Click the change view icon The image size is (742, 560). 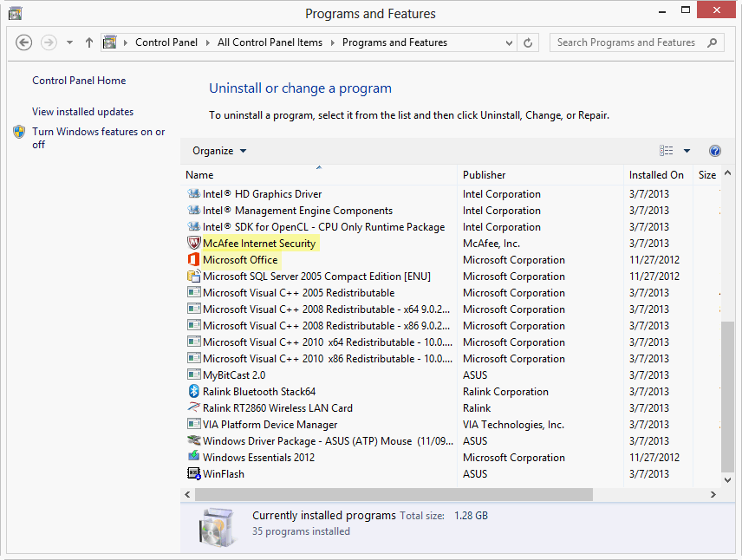(667, 151)
